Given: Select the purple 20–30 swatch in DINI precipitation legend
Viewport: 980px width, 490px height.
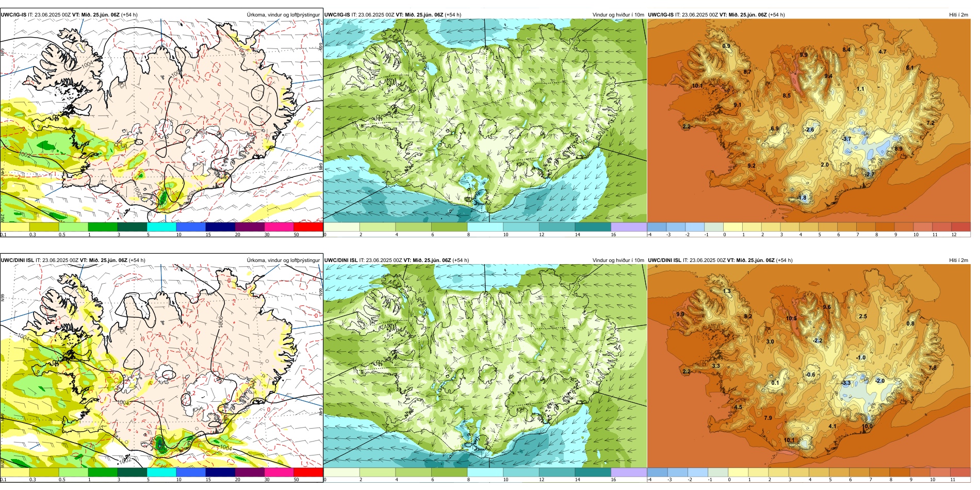Looking at the screenshot, I should point(250,472).
